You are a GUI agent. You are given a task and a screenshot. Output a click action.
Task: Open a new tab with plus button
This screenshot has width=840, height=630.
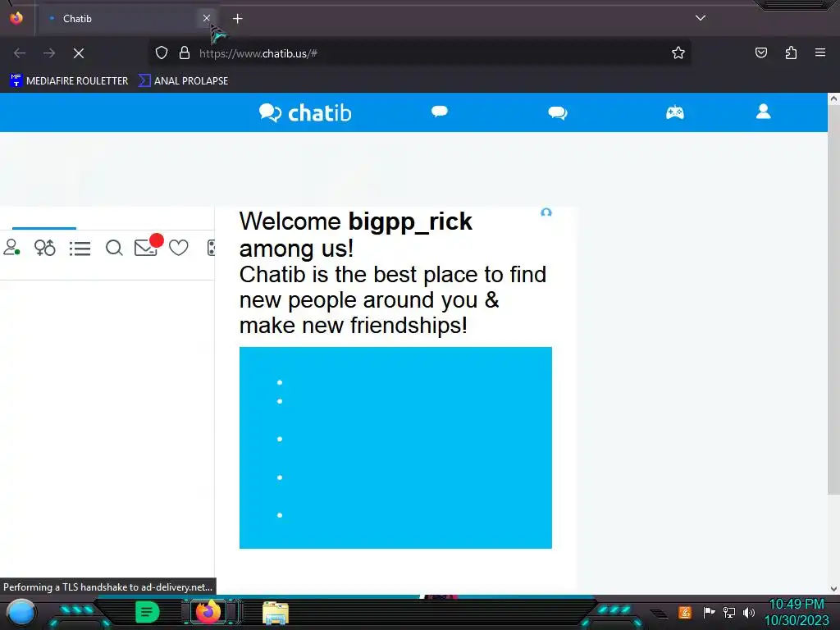click(237, 19)
